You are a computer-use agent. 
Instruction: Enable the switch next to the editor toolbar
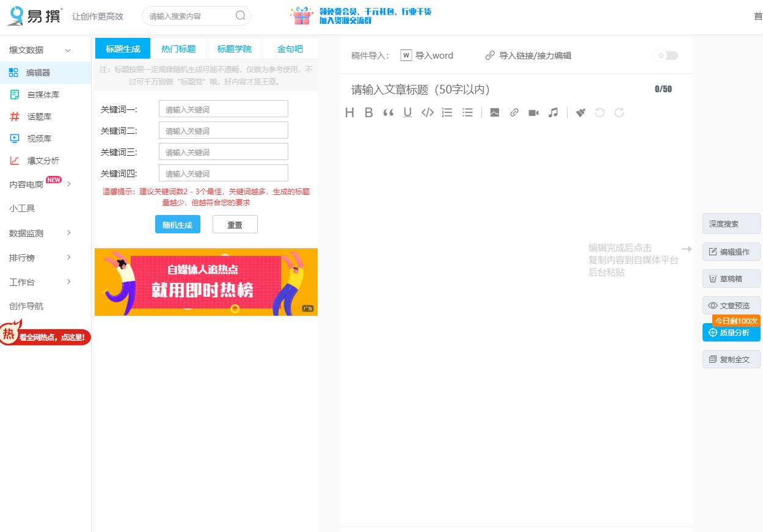tap(665, 56)
